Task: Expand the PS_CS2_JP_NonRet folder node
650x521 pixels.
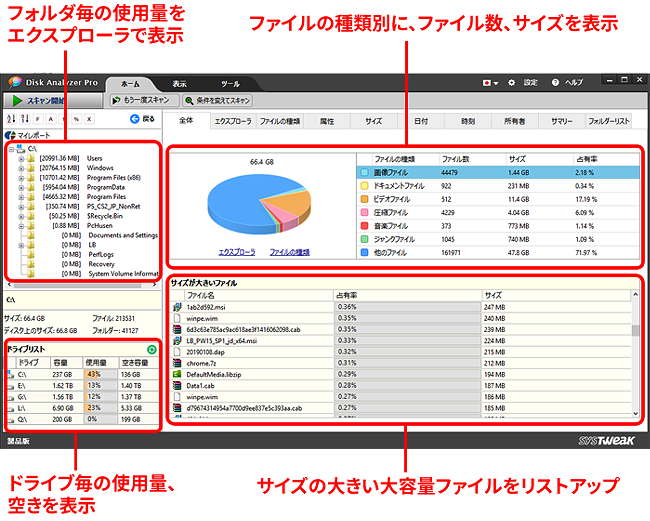Action: [21, 206]
